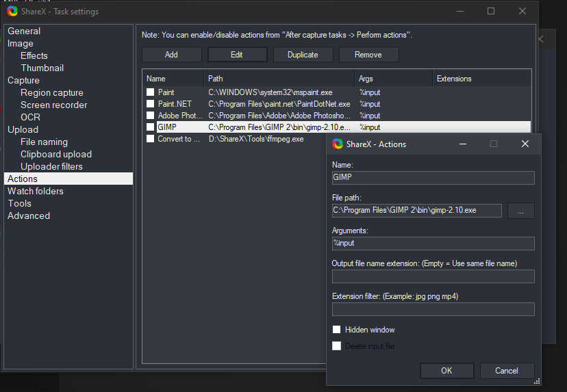The image size is (567, 392).
Task: Select File naming settings
Action: (x=44, y=142)
